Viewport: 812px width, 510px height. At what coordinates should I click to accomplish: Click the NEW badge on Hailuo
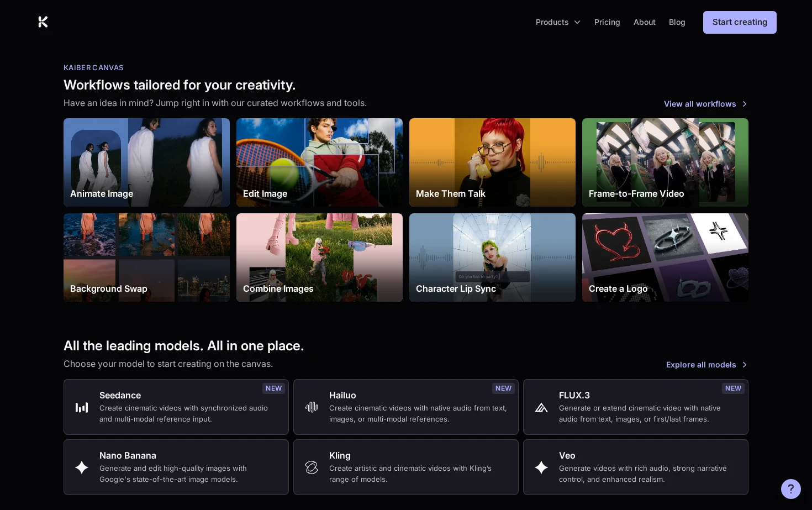pyautogui.click(x=503, y=388)
